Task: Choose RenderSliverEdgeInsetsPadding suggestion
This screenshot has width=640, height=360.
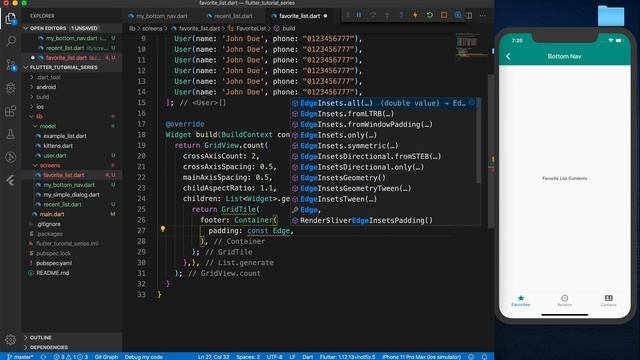Action: (x=384, y=220)
